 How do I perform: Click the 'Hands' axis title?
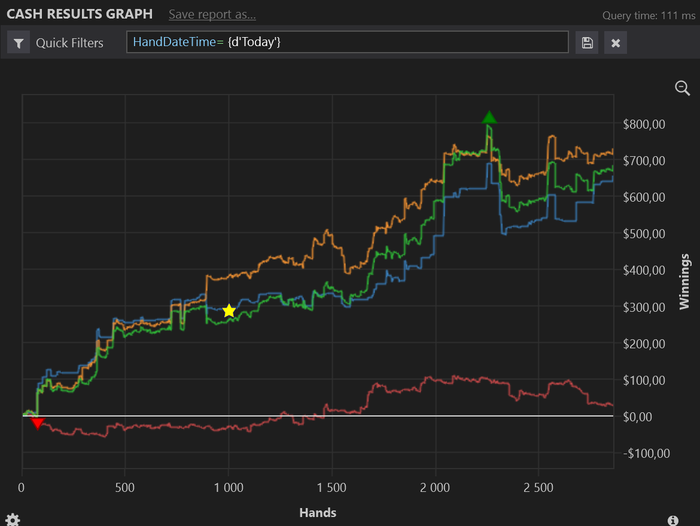[318, 513]
